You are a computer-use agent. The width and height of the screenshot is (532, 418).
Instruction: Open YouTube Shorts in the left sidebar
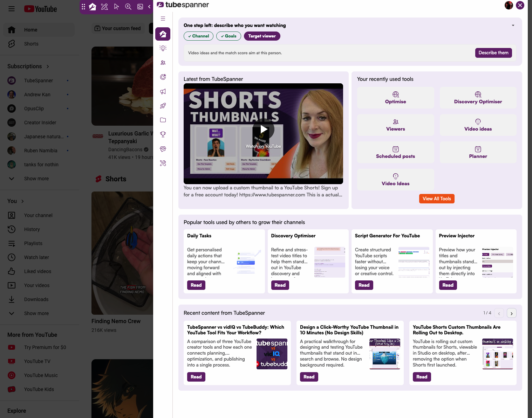pyautogui.click(x=39, y=44)
